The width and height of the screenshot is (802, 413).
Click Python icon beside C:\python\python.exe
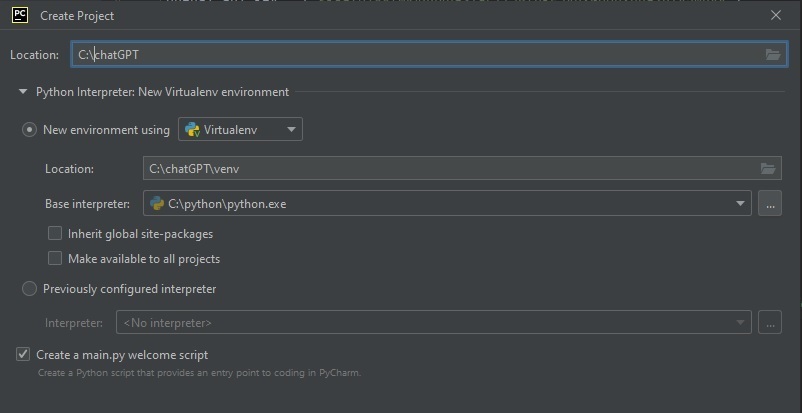click(157, 204)
